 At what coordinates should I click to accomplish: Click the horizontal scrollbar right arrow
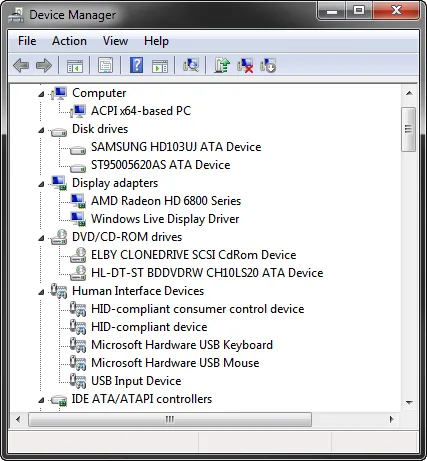click(x=391, y=419)
